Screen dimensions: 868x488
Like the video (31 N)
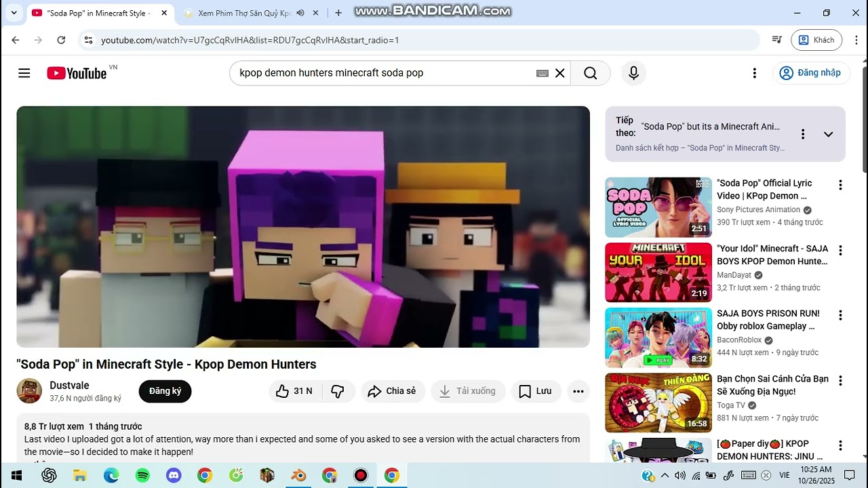pos(294,391)
